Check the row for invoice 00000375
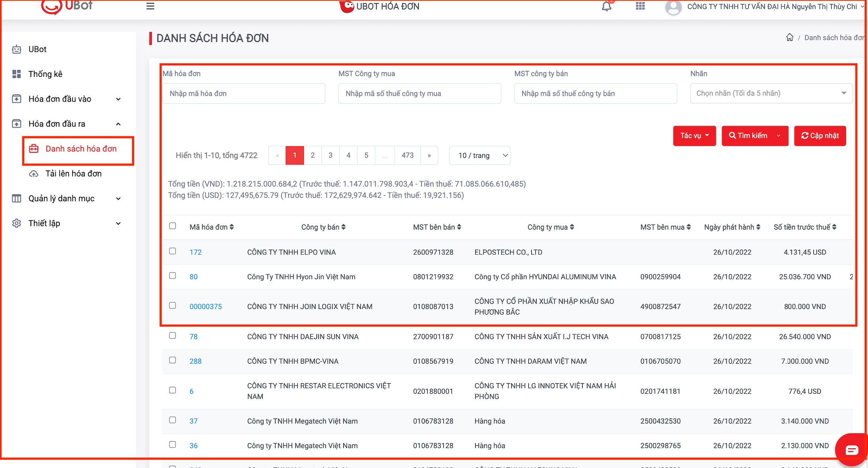 (172, 305)
